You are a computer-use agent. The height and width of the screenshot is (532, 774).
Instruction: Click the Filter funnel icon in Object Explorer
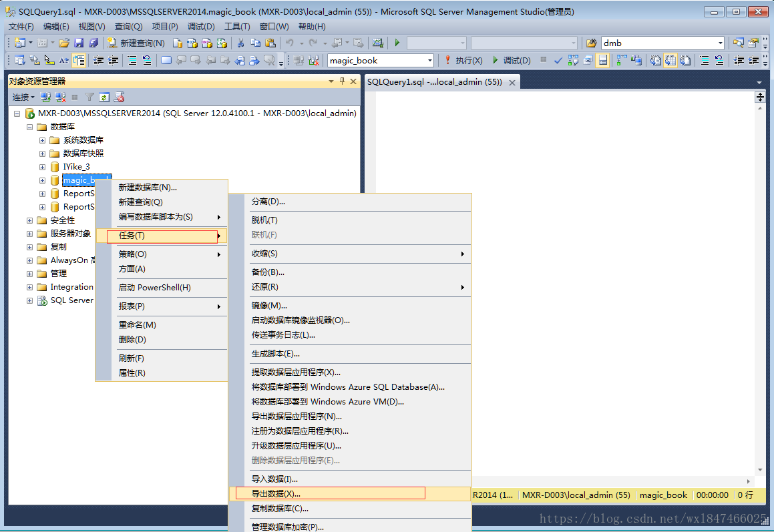click(89, 97)
